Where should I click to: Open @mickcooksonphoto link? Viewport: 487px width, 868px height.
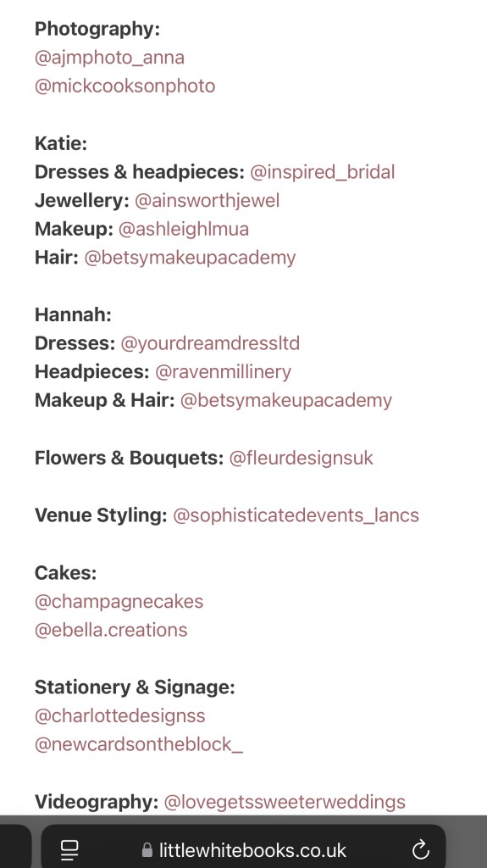pyautogui.click(x=125, y=86)
